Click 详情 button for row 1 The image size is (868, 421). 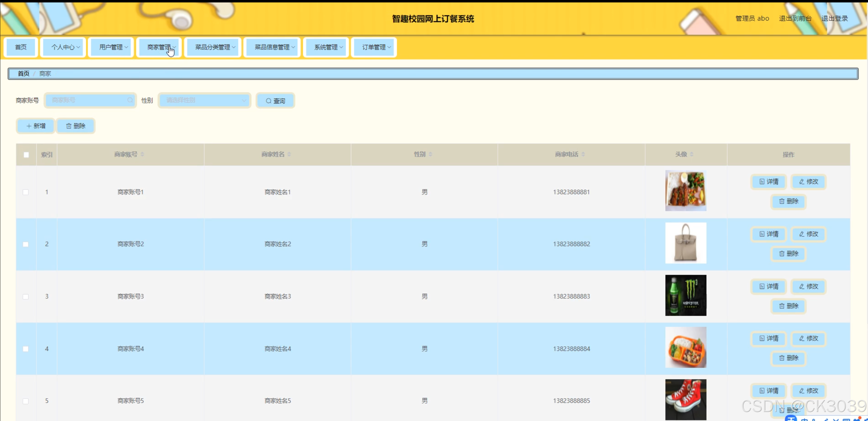click(769, 182)
